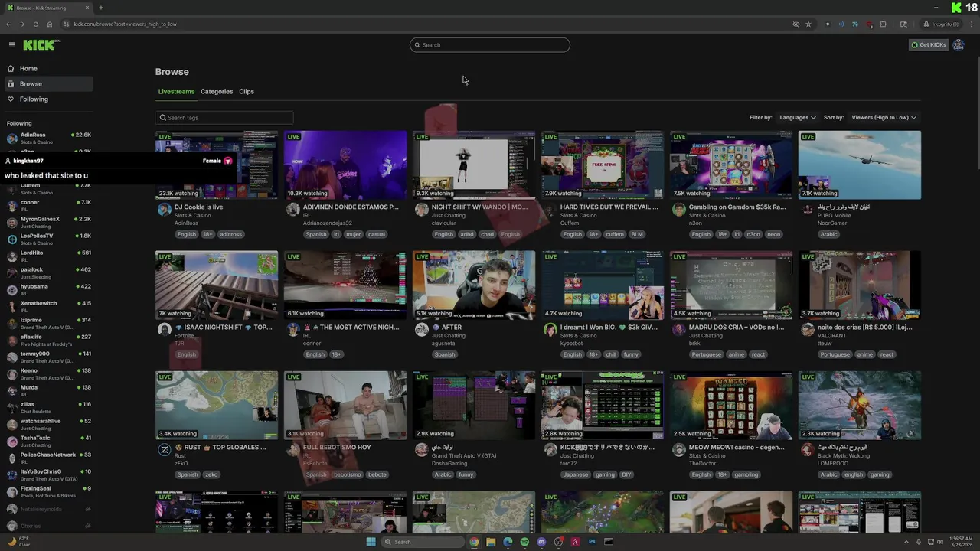Image resolution: width=980 pixels, height=551 pixels.
Task: Switch to the Livestreams tab
Action: pos(176,92)
